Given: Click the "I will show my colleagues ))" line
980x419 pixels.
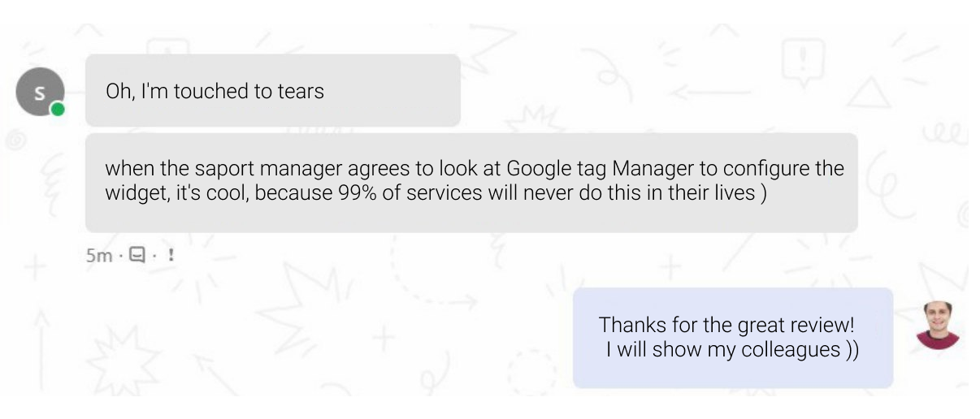Looking at the screenshot, I should [x=733, y=351].
